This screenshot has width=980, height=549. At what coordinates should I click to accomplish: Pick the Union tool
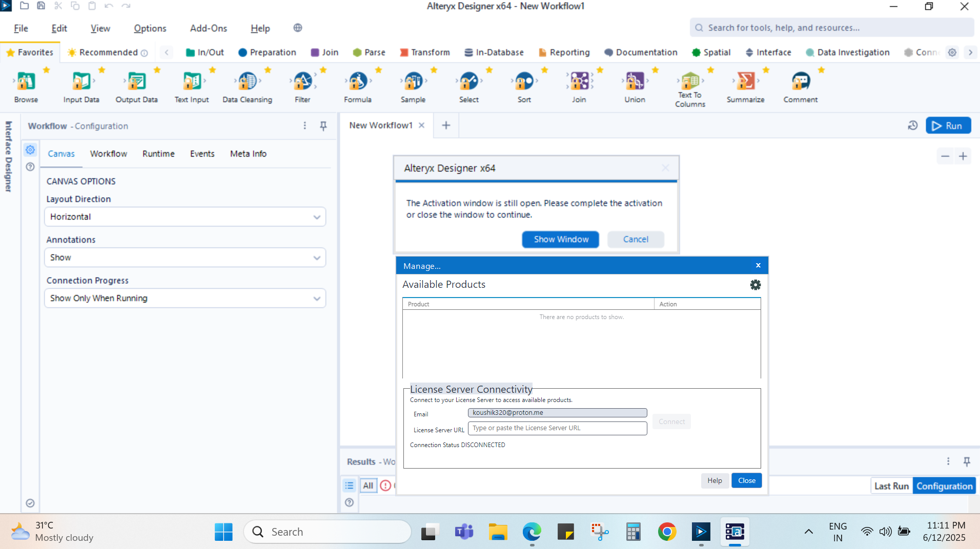click(635, 81)
